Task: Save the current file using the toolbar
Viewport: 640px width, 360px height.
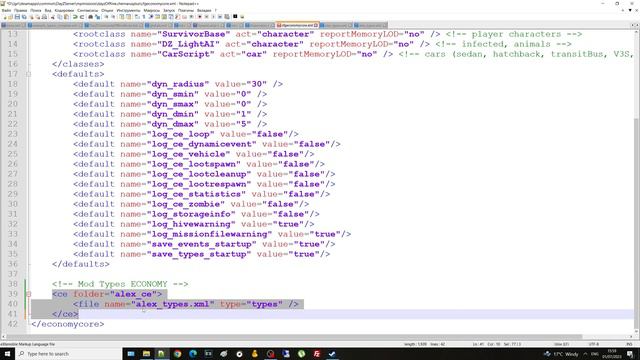Action: click(x=17, y=17)
